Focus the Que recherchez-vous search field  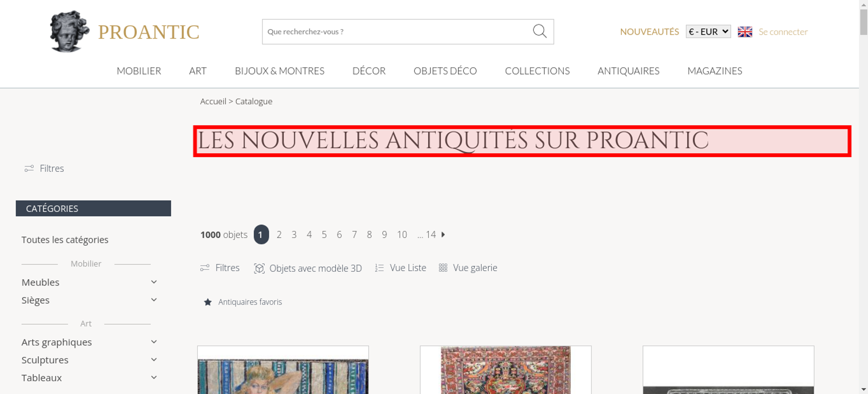397,32
